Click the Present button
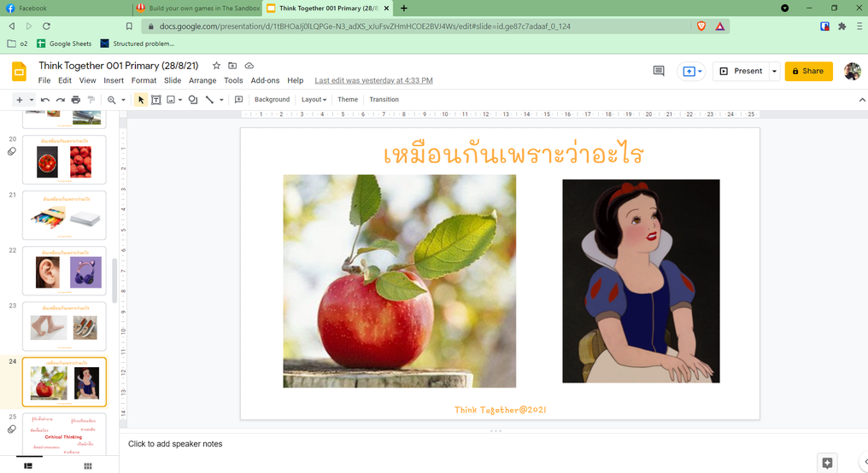Image resolution: width=868 pixels, height=473 pixels. [x=741, y=71]
